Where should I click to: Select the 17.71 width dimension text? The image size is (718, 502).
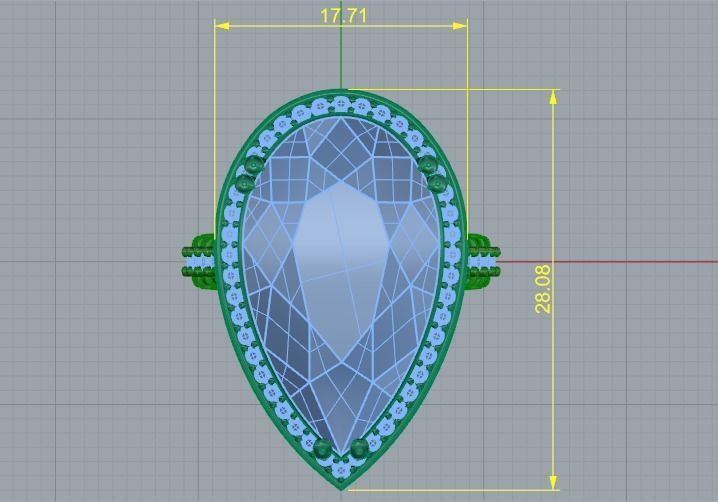pyautogui.click(x=343, y=16)
